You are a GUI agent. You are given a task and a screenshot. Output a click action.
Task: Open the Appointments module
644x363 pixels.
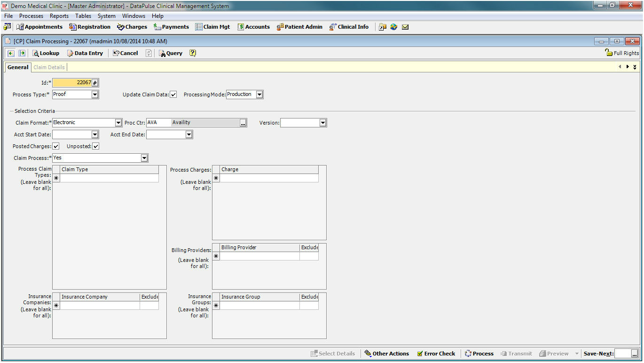pyautogui.click(x=39, y=27)
